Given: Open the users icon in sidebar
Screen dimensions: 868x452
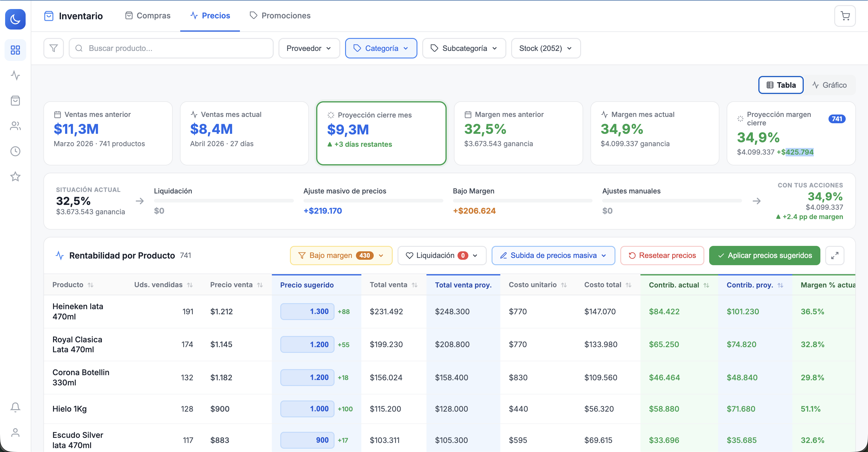Looking at the screenshot, I should click(x=15, y=126).
